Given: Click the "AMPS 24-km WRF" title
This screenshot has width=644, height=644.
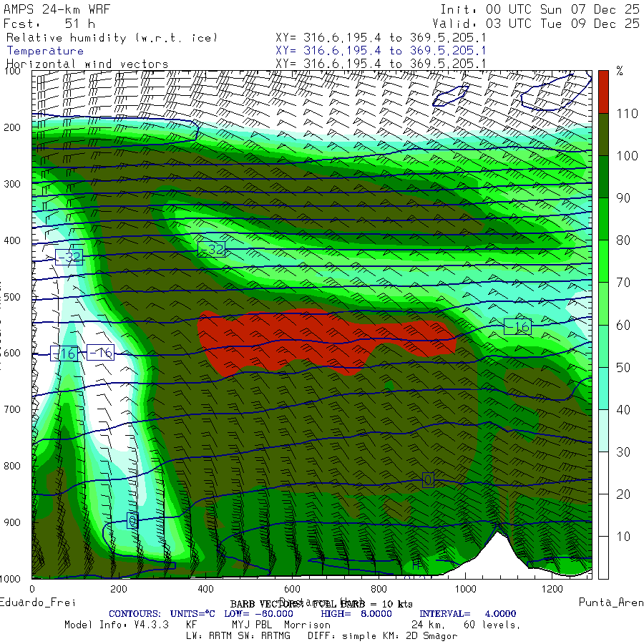Looking at the screenshot, I should coord(57,9).
